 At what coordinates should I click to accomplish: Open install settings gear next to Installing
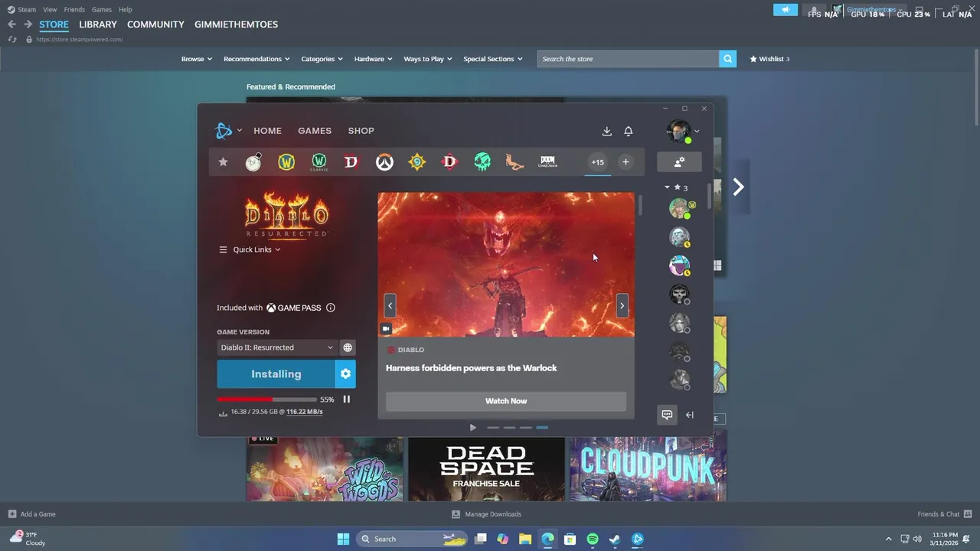345,374
